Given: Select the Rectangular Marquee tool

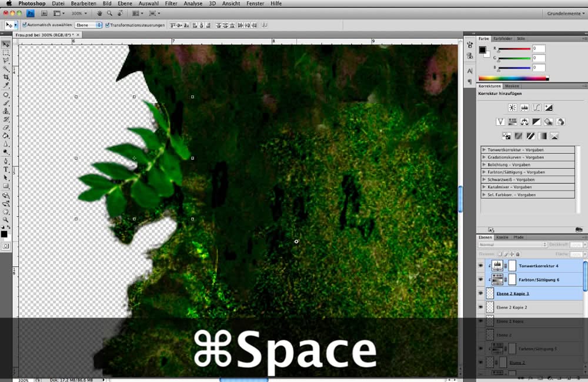Looking at the screenshot, I should coord(6,53).
